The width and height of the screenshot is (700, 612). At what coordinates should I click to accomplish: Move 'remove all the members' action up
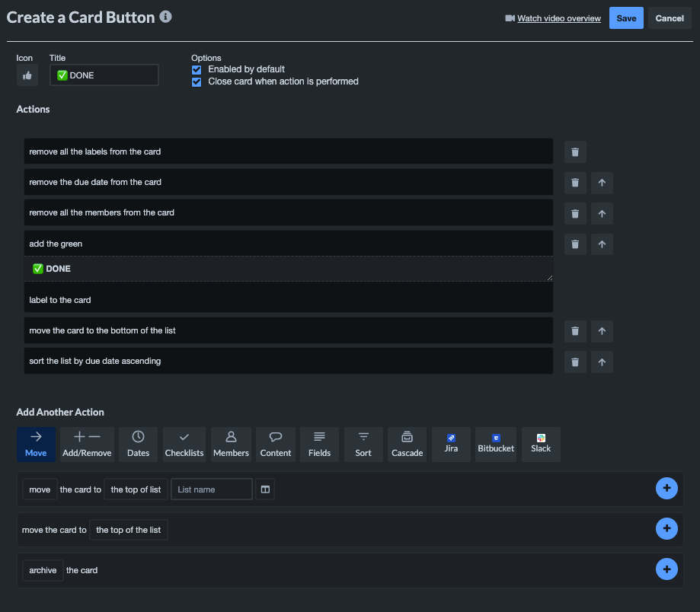pos(602,214)
